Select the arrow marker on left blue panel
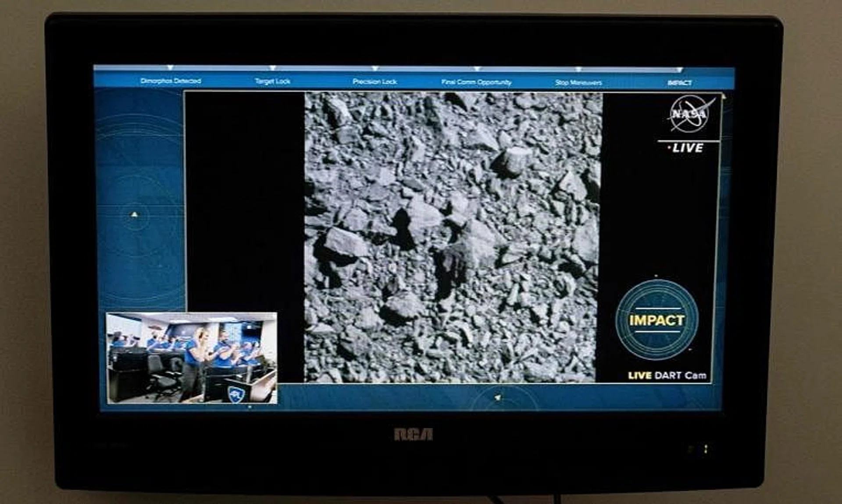This screenshot has width=842, height=504. tap(134, 213)
